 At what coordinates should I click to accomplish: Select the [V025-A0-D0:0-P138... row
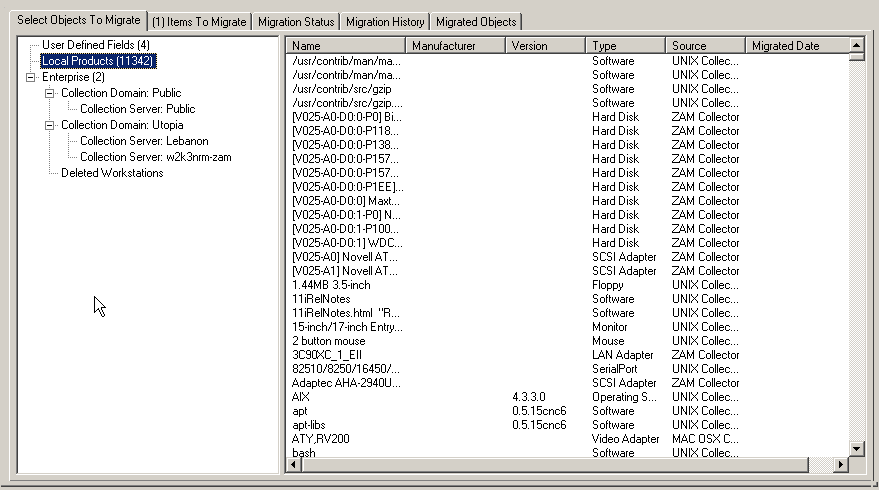(567, 145)
